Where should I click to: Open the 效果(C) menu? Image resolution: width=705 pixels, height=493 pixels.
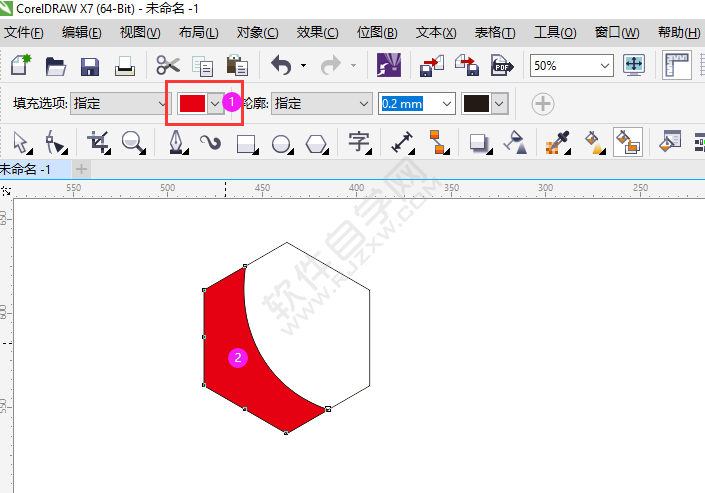pos(317,32)
